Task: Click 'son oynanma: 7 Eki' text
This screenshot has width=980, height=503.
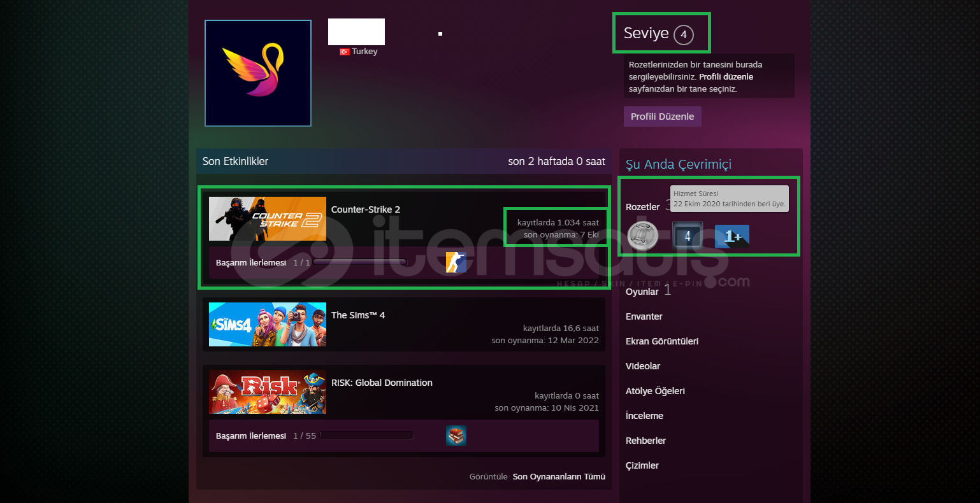Action: [x=561, y=235]
